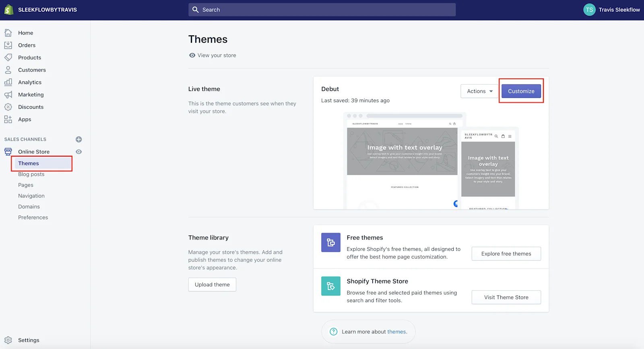Click the Marketing label
Image resolution: width=644 pixels, height=349 pixels.
31,95
